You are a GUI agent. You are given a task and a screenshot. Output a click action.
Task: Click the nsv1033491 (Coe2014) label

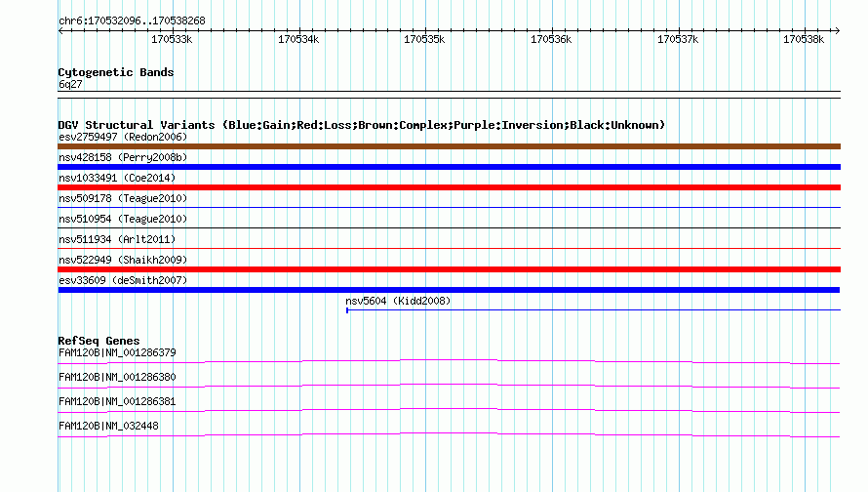(117, 178)
